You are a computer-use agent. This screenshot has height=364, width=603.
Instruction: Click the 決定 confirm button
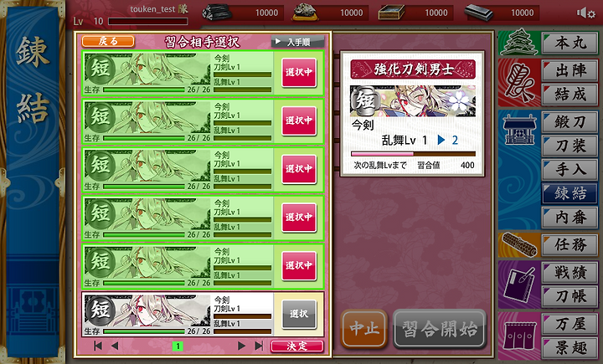click(296, 346)
